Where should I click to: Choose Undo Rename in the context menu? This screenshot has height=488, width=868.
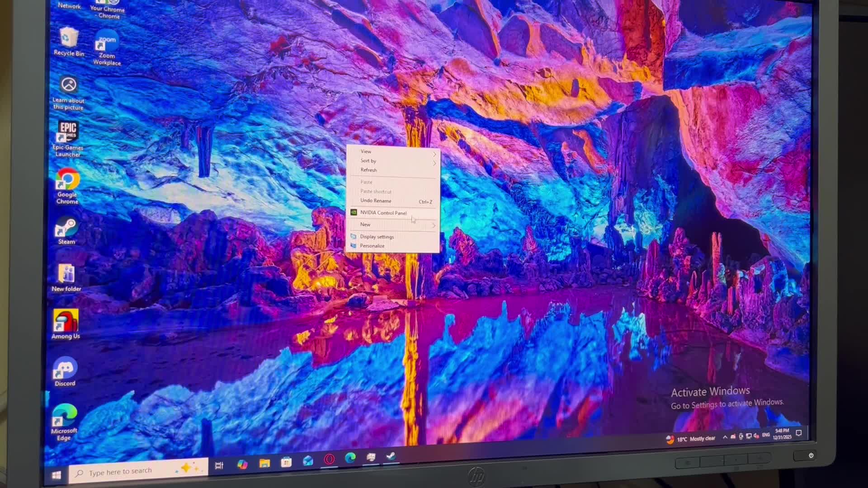(x=393, y=201)
